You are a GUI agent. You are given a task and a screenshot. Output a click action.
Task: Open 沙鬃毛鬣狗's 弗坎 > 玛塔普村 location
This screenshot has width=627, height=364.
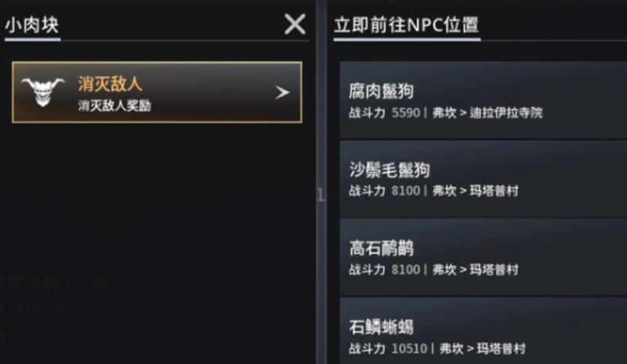pyautogui.click(x=475, y=191)
